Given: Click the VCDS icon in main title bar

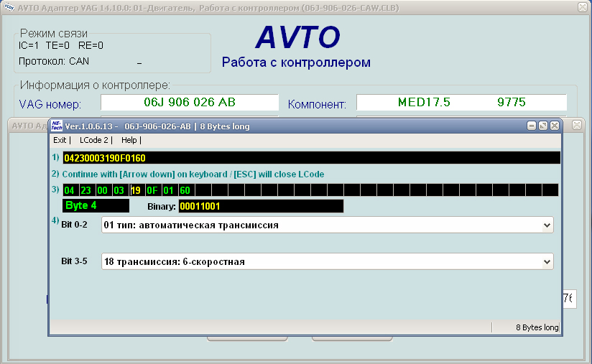Looking at the screenshot, I should pyautogui.click(x=9, y=7).
